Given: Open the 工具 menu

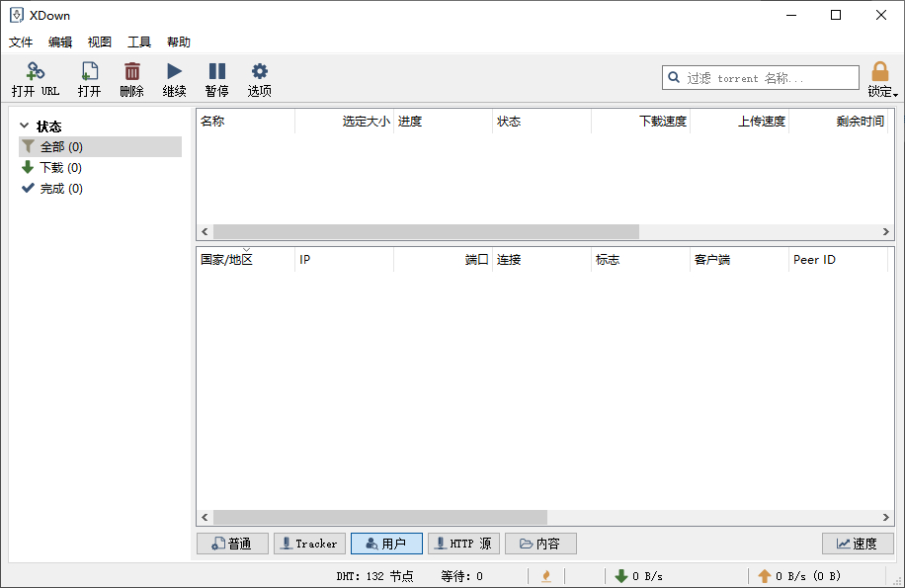Looking at the screenshot, I should tap(139, 42).
